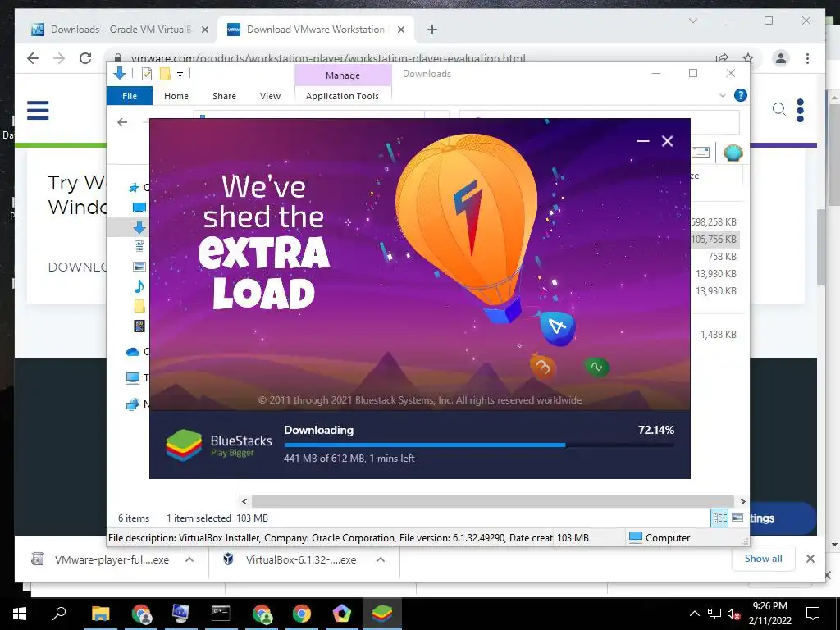
Task: Click the blue down-arrow icon in Explorer title bar
Action: (120, 73)
